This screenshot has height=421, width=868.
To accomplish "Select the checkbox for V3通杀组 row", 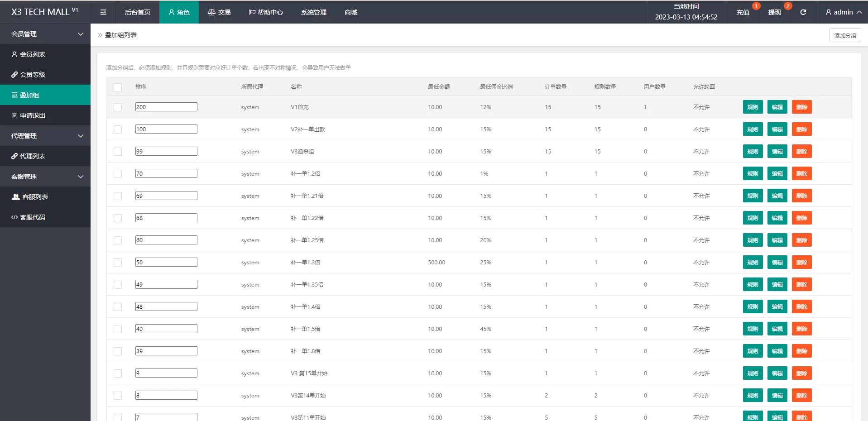I will (118, 152).
